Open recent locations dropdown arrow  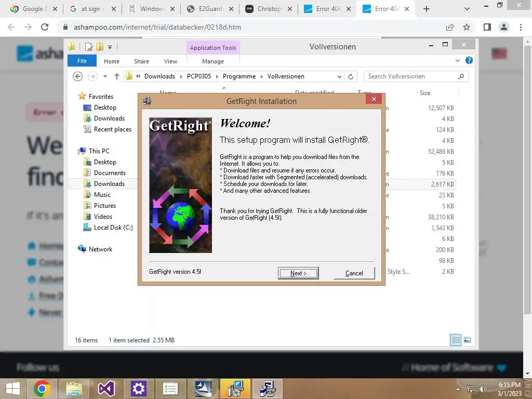coord(105,76)
